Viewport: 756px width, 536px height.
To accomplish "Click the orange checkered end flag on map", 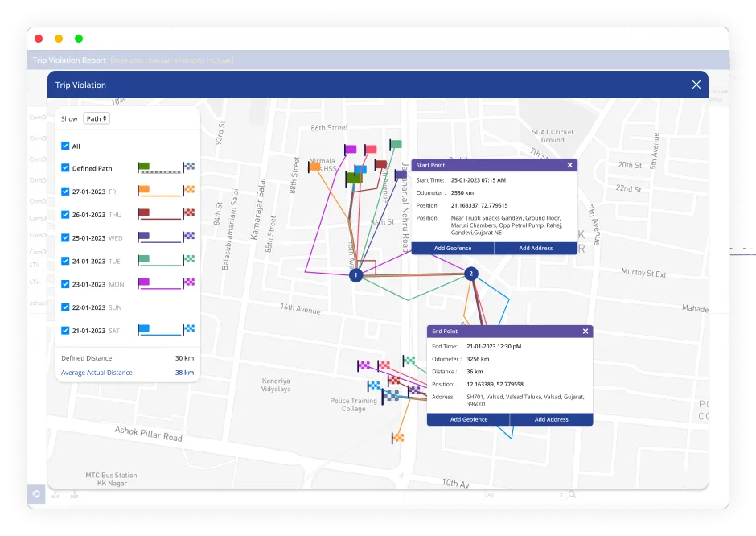I will [397, 438].
